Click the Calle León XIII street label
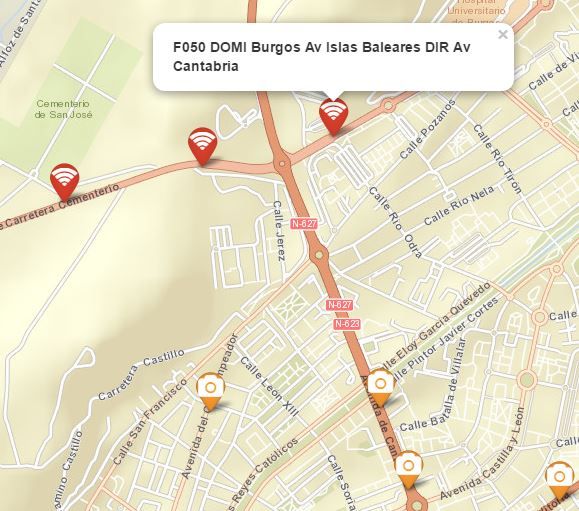This screenshot has width=579, height=511. coord(269,386)
